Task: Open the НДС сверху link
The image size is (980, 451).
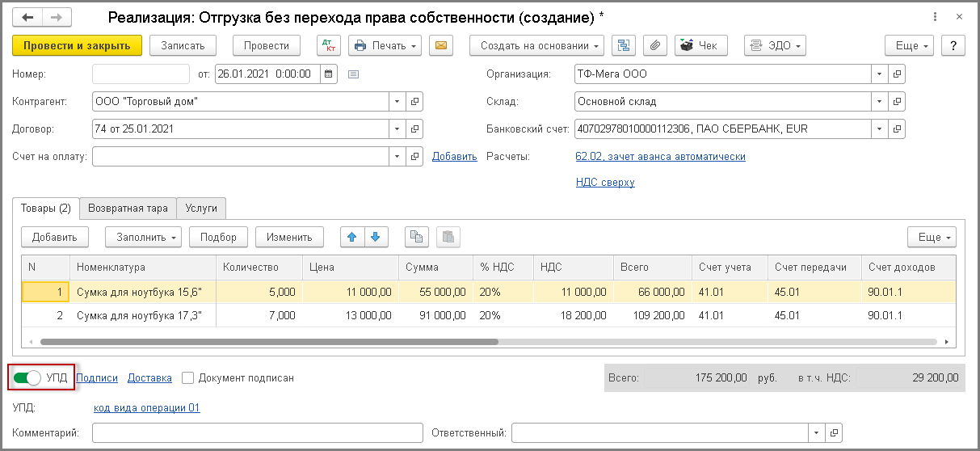Action: tap(604, 183)
